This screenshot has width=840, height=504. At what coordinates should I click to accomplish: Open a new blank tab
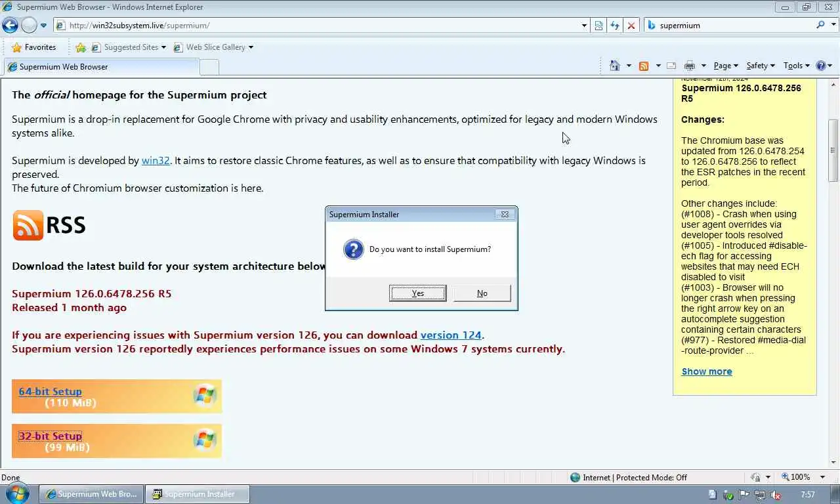click(209, 67)
